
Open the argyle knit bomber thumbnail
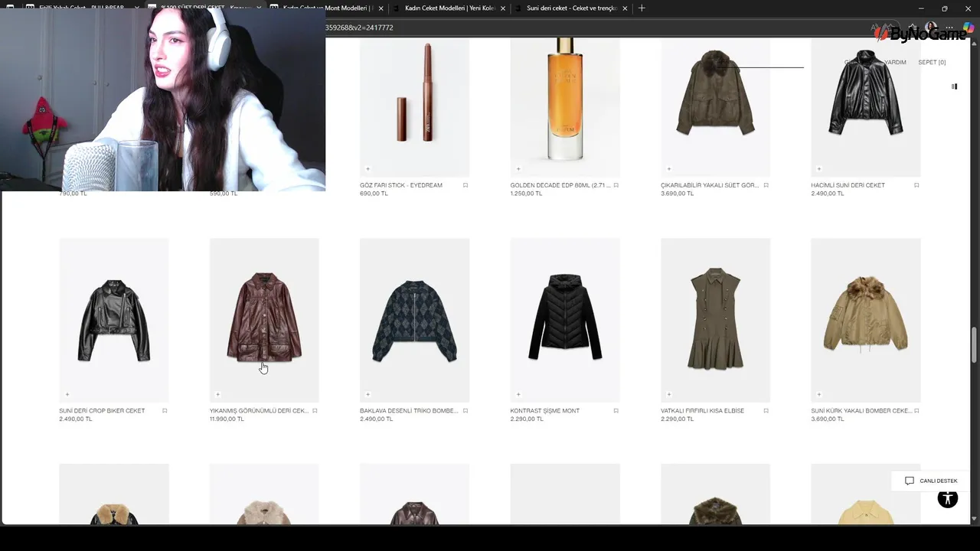point(414,320)
